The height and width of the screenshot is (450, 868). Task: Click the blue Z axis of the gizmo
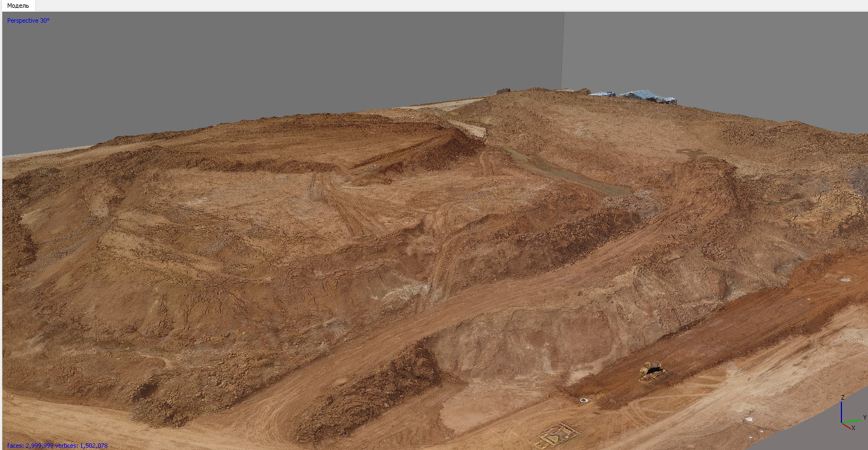point(841,411)
